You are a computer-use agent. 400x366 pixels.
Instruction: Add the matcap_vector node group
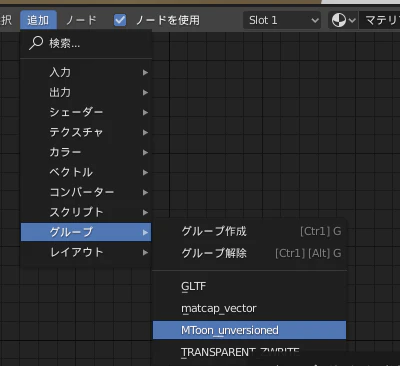[x=249, y=308]
